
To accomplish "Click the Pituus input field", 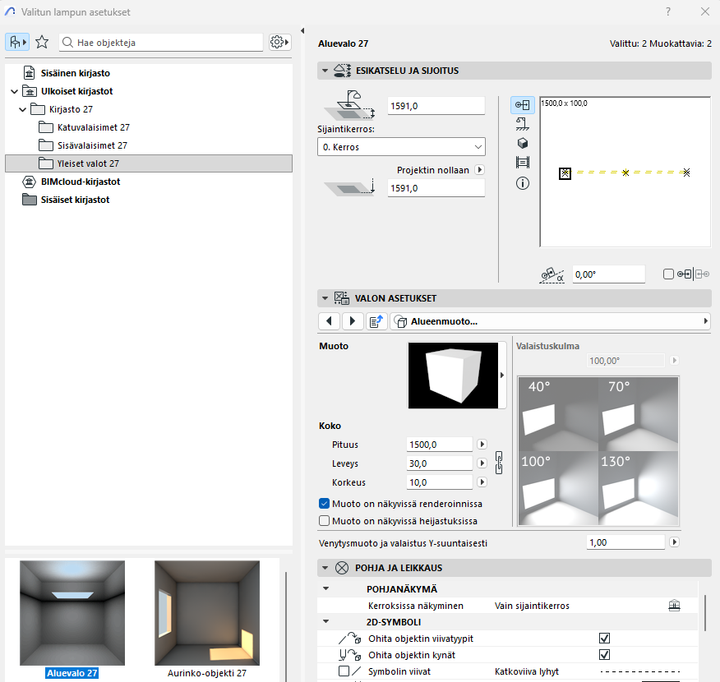I will (440, 444).
